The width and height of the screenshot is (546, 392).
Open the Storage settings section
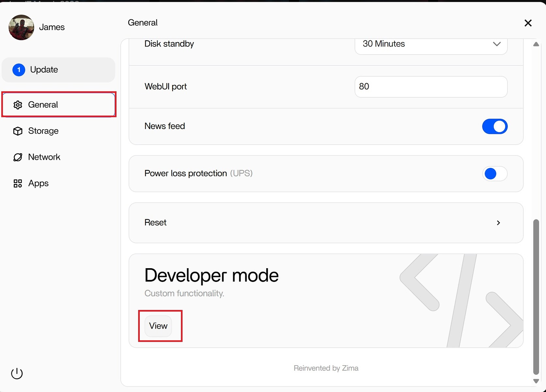click(x=43, y=131)
